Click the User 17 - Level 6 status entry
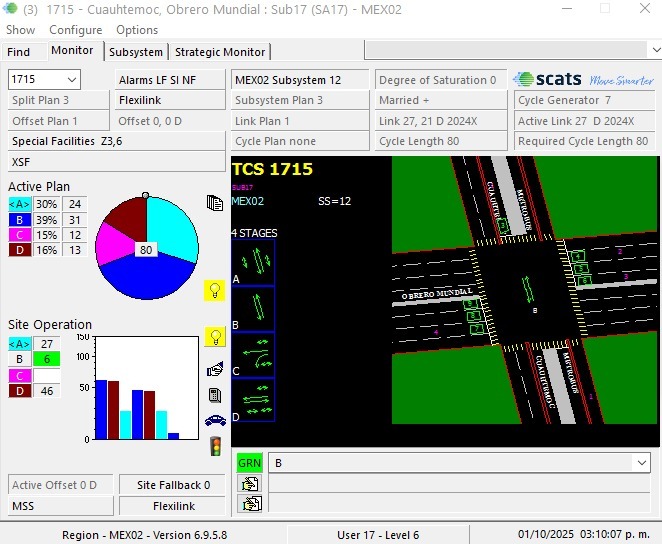662x544 pixels. (378, 535)
